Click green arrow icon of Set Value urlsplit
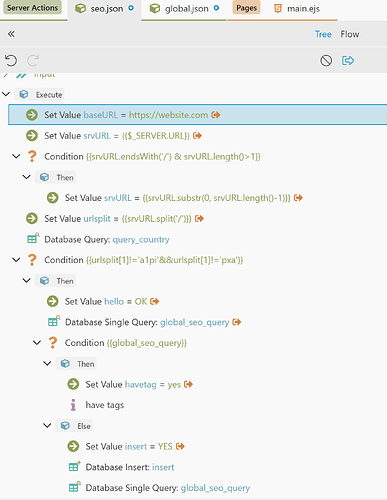 (32, 219)
